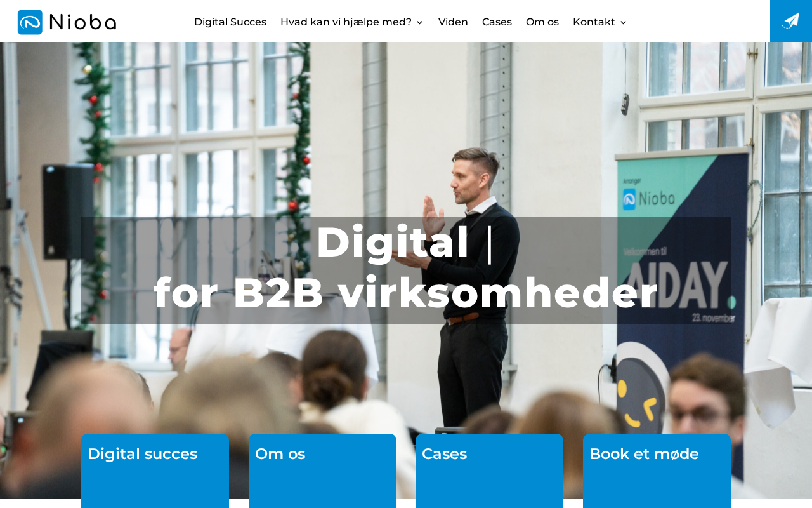
Task: Open the Cases navigation link
Action: coord(497,22)
